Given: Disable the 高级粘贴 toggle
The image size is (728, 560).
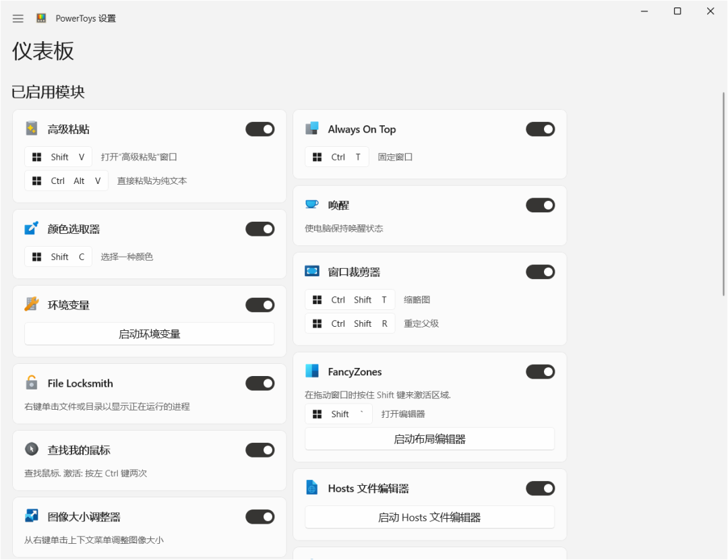Looking at the screenshot, I should pyautogui.click(x=260, y=129).
